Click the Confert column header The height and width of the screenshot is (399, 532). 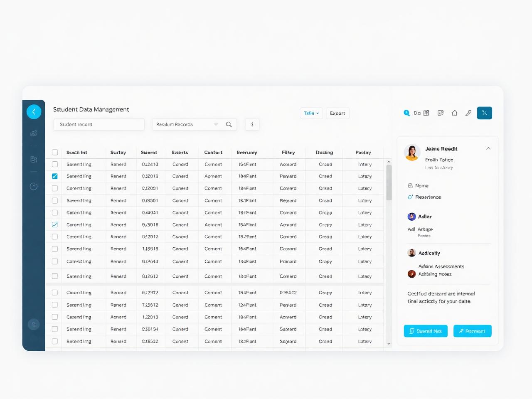(x=213, y=153)
